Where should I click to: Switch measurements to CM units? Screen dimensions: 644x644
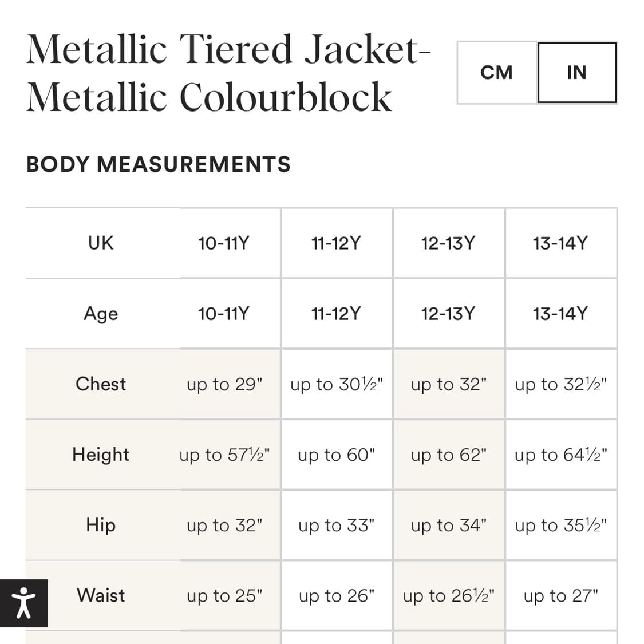(x=496, y=73)
